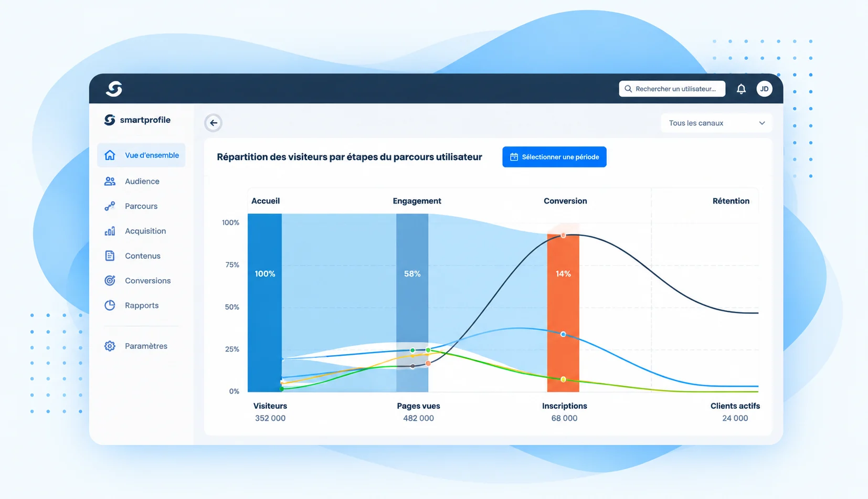Image resolution: width=868 pixels, height=499 pixels.
Task: Select the blue data point on the Conversion bar
Action: (x=563, y=334)
